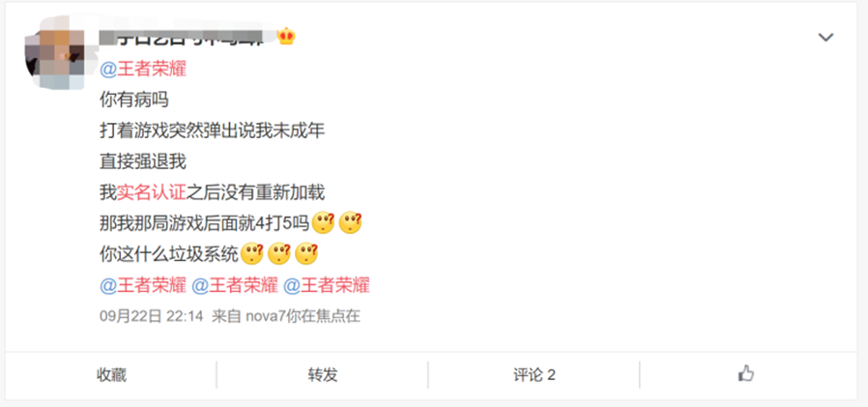Click first @王者荣耀 in bottom mention row
868x407 pixels.
[143, 285]
